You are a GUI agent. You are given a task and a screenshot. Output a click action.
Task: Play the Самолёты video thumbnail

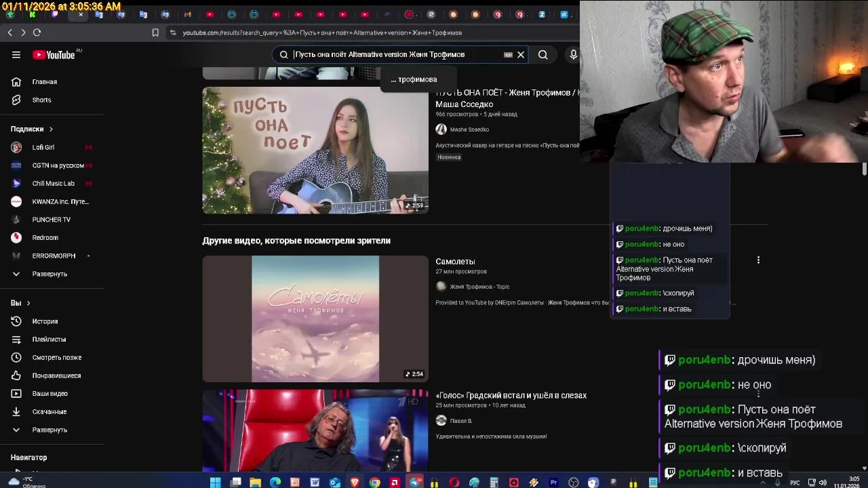tap(315, 319)
